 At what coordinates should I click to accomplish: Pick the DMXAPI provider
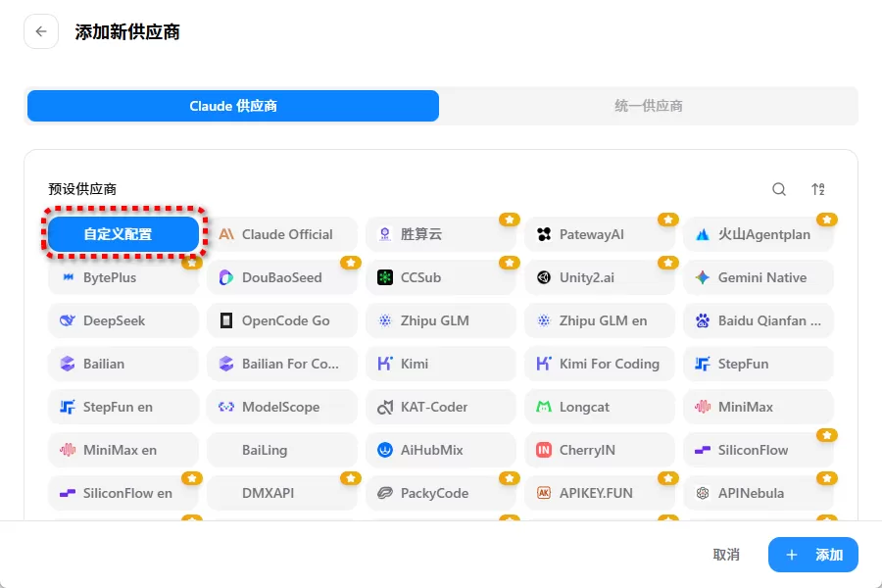click(282, 494)
